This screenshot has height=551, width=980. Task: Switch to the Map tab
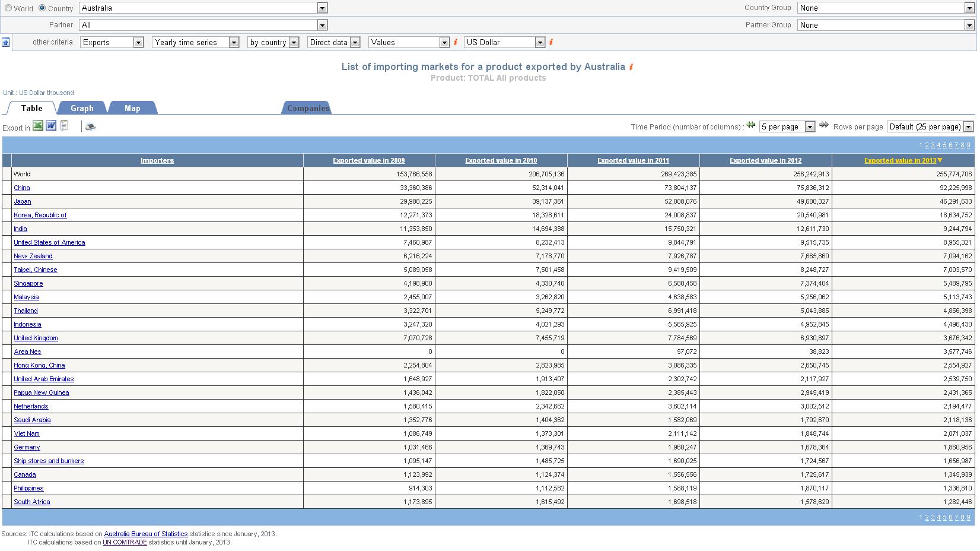(x=132, y=108)
